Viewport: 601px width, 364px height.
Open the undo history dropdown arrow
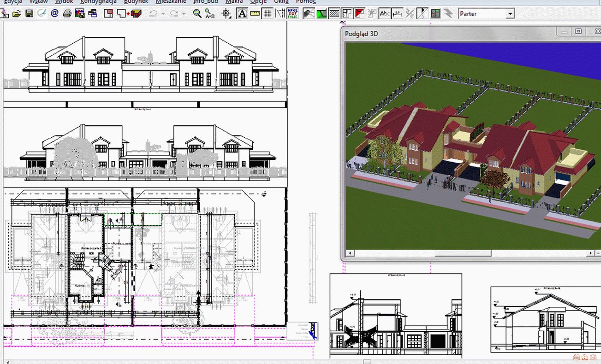(163, 14)
